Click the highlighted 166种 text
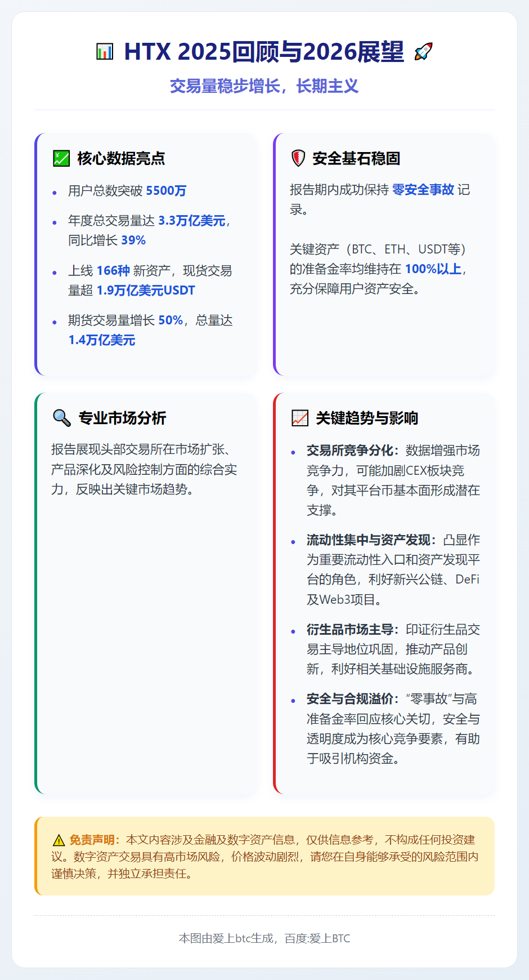Screen dimensions: 529x980 coord(113,271)
